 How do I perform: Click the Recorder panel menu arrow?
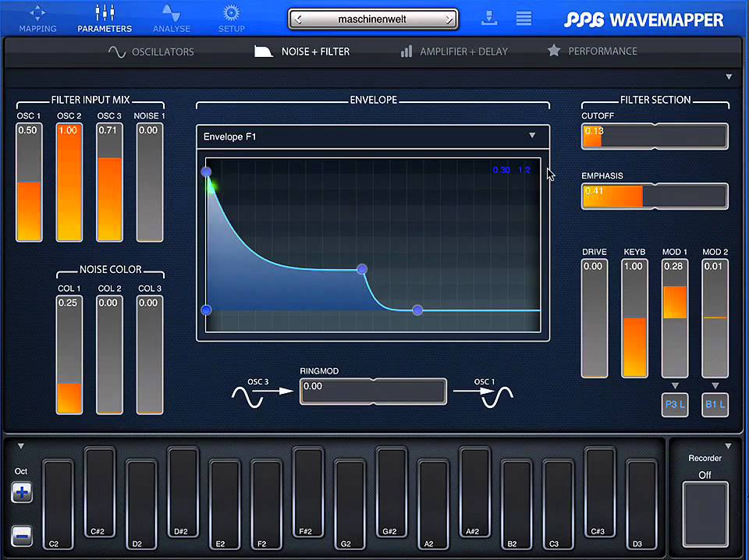pyautogui.click(x=728, y=446)
